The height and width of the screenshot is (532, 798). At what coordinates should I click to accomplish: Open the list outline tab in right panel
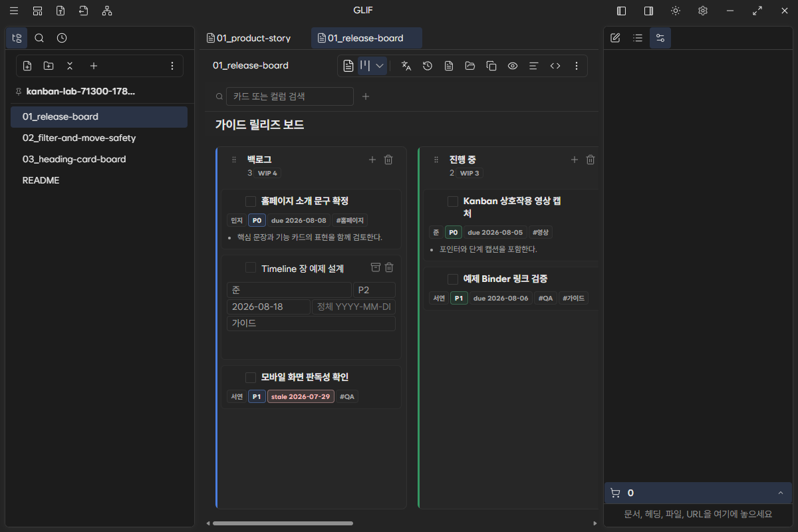pyautogui.click(x=638, y=38)
